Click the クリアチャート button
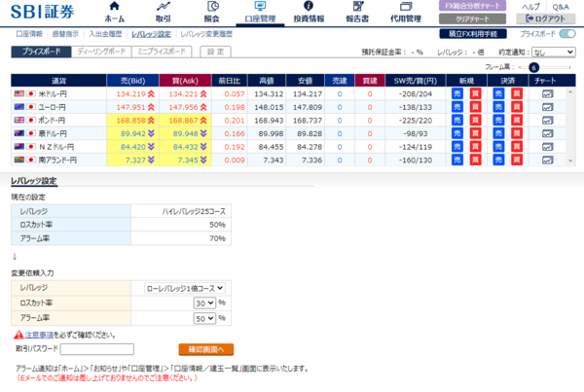584x392 pixels. pyautogui.click(x=472, y=19)
